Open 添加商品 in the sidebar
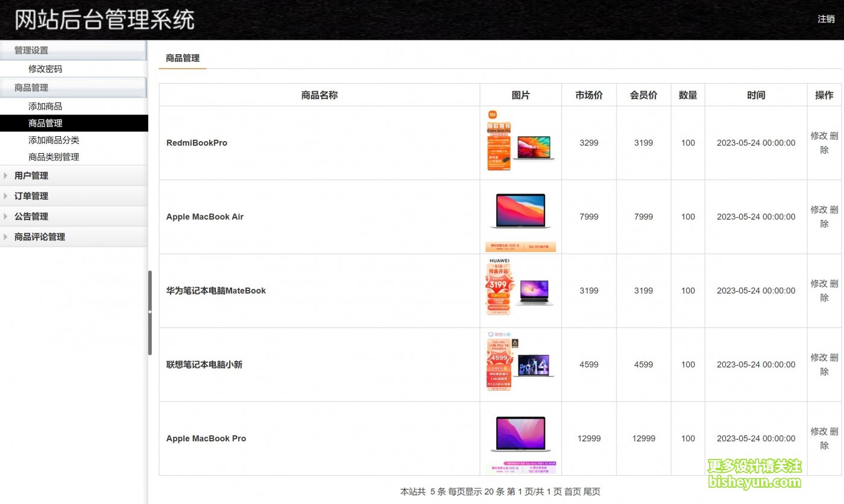The image size is (844, 504). (x=45, y=107)
